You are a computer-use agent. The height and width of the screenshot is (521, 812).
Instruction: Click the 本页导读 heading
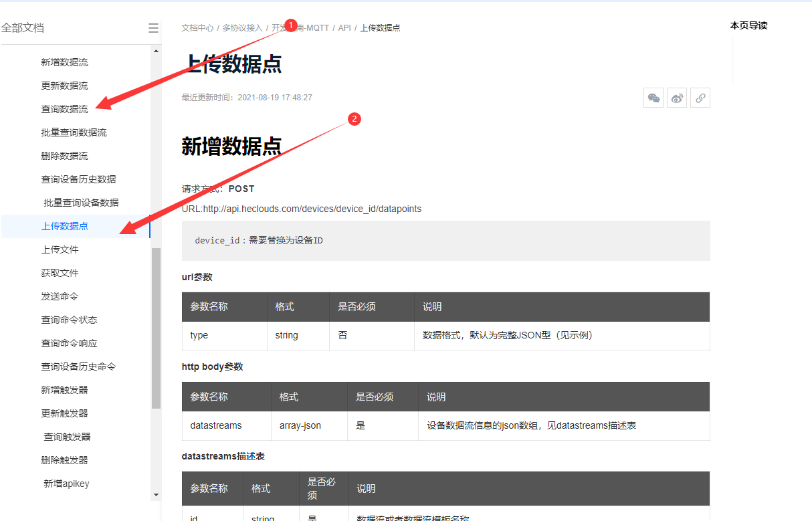[748, 25]
